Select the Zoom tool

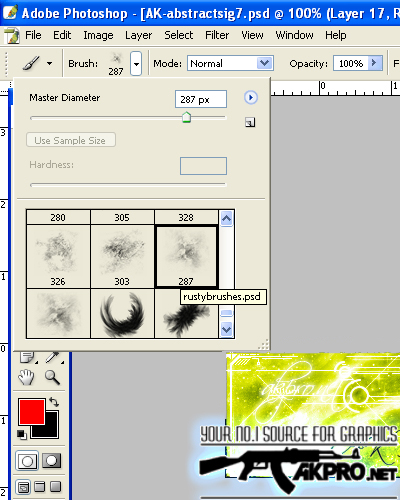pyautogui.click(x=52, y=377)
